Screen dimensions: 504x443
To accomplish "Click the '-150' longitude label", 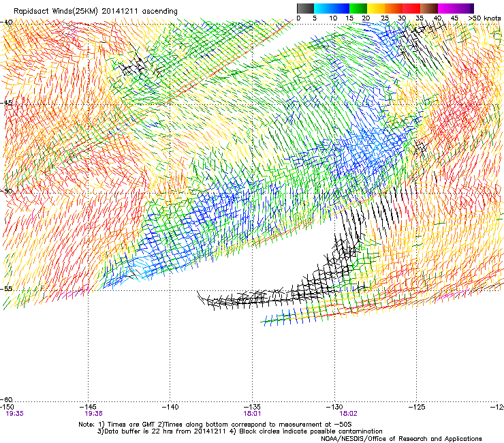I will [7, 407].
